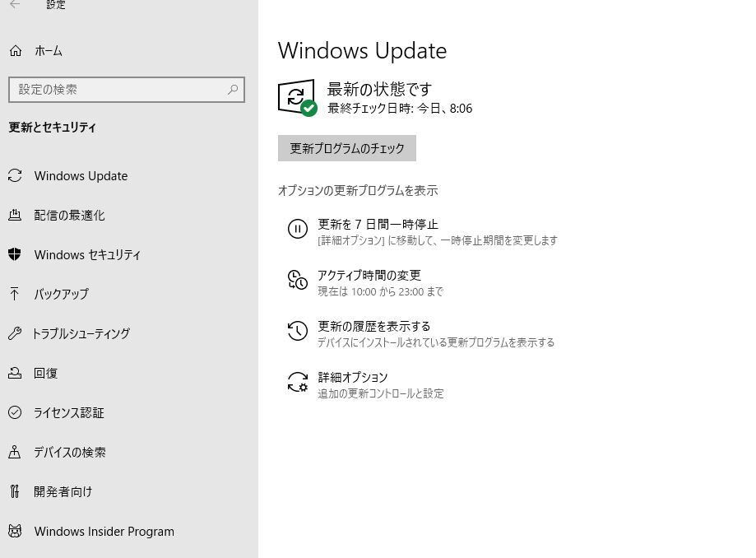
Task: Select Windows Insider Program in sidebar
Action: (x=104, y=531)
